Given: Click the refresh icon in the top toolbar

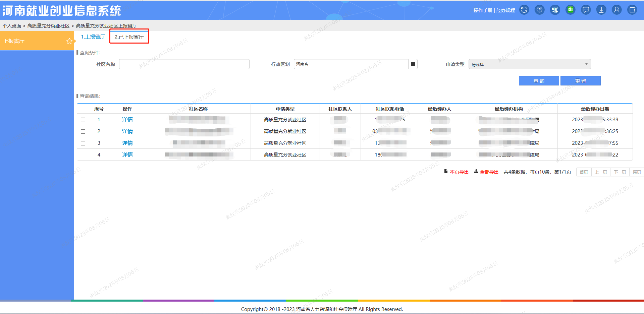Looking at the screenshot, I should pyautogui.click(x=524, y=10).
